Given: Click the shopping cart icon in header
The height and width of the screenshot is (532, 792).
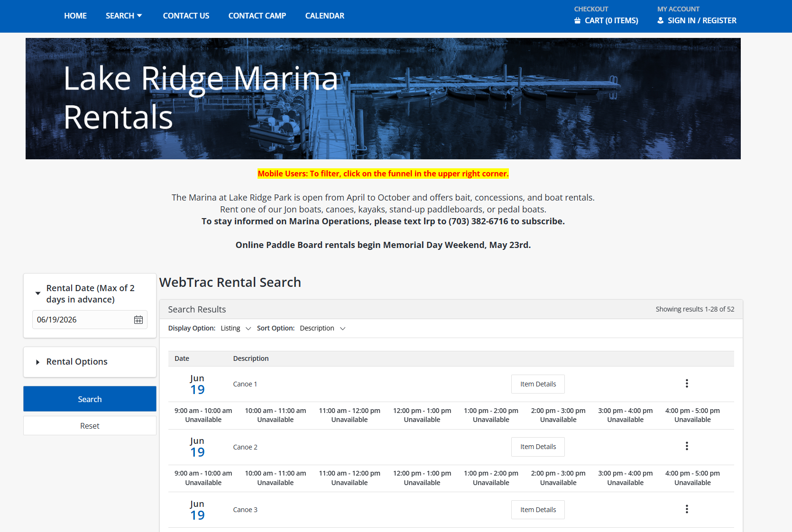Looking at the screenshot, I should coord(577,20).
